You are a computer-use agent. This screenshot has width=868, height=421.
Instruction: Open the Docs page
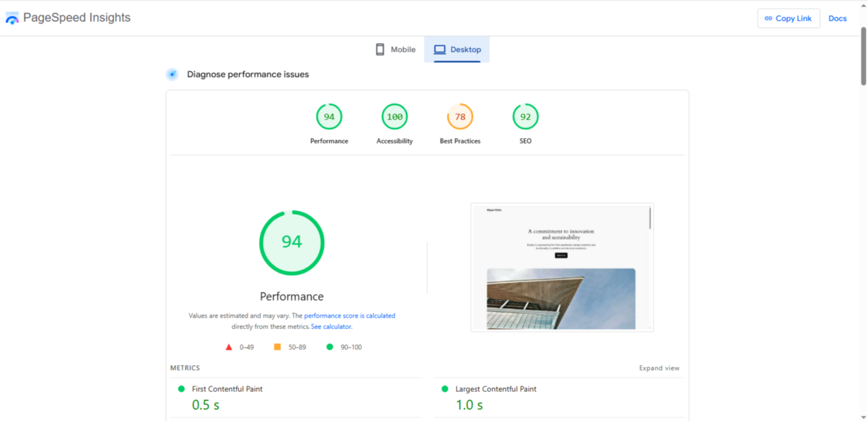pos(837,18)
